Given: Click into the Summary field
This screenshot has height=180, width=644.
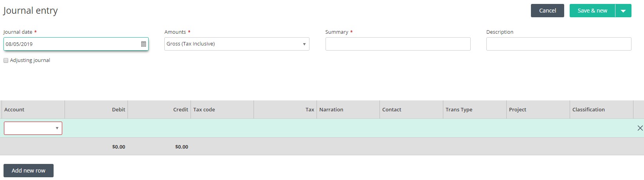Looking at the screenshot, I should tap(398, 44).
